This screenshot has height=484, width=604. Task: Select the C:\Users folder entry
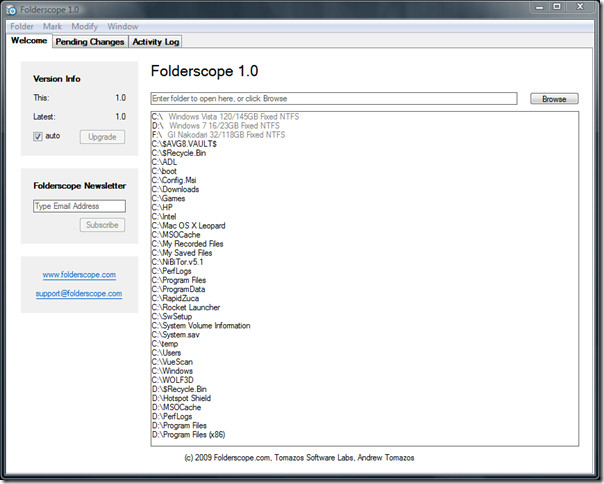[x=166, y=353]
